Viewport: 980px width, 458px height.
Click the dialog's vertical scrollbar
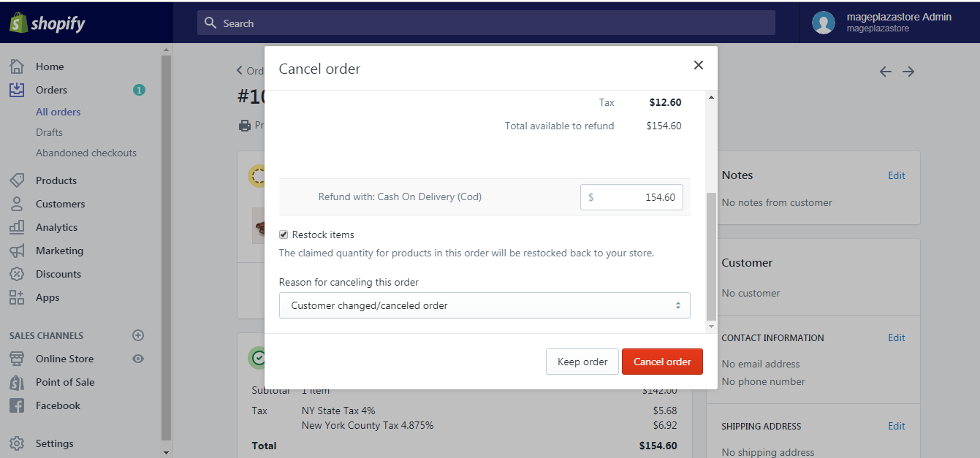point(712,256)
